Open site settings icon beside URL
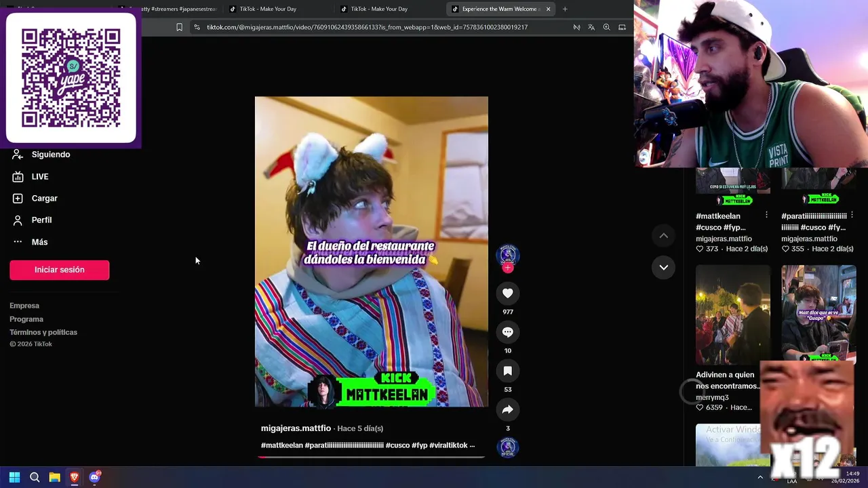This screenshot has height=488, width=868. (197, 27)
